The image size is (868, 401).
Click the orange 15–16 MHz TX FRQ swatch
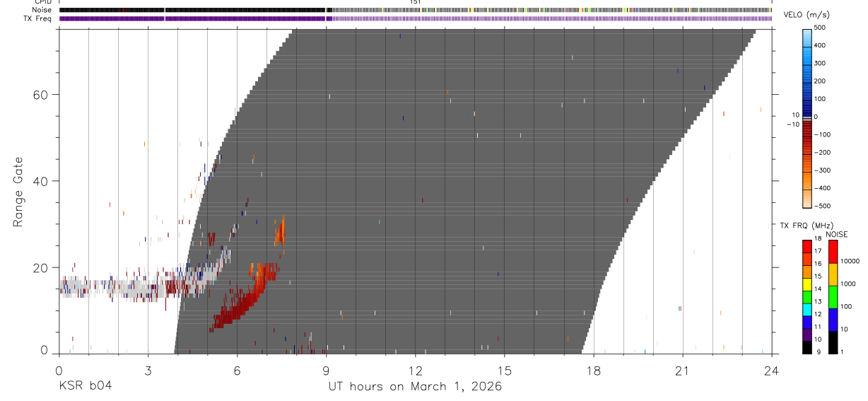point(807,271)
